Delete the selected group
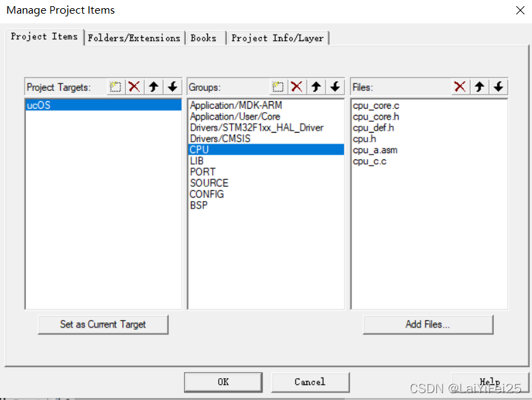Screen dimensions: 532x400 (x=297, y=87)
